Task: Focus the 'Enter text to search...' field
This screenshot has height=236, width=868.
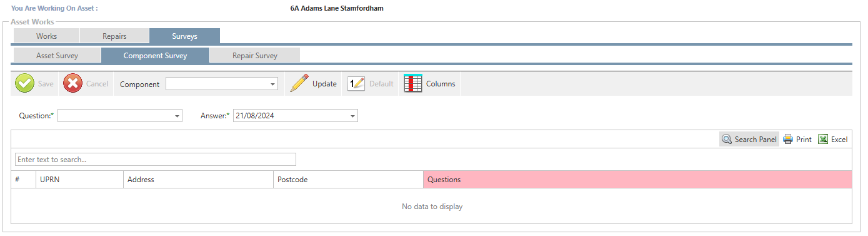Action: (156, 160)
